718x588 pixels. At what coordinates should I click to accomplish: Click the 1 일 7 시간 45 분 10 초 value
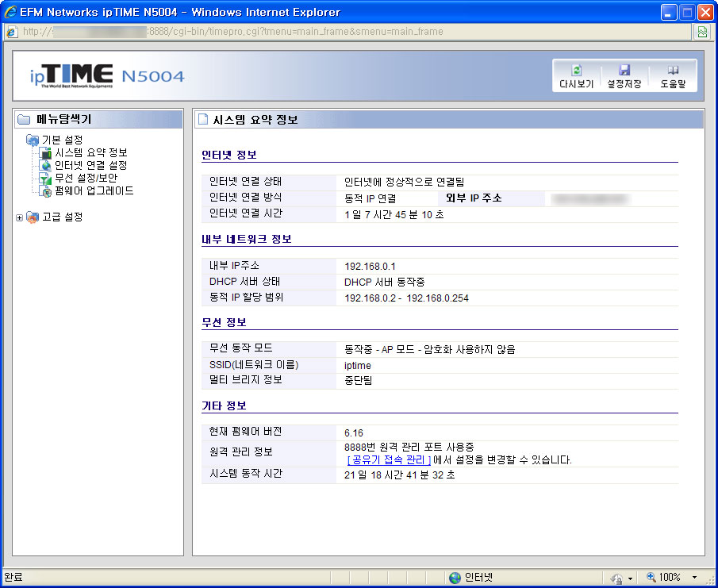(x=394, y=215)
